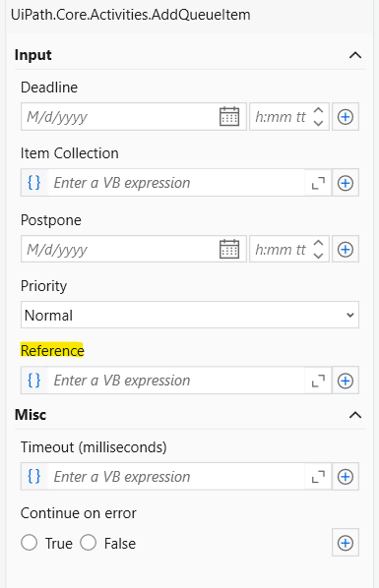
Task: Collapse the Misc section
Action: [x=355, y=415]
